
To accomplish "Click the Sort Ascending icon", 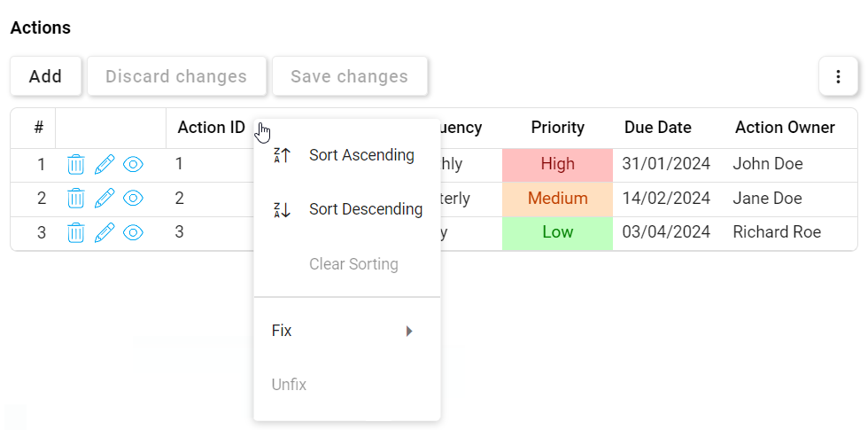I will pos(282,156).
